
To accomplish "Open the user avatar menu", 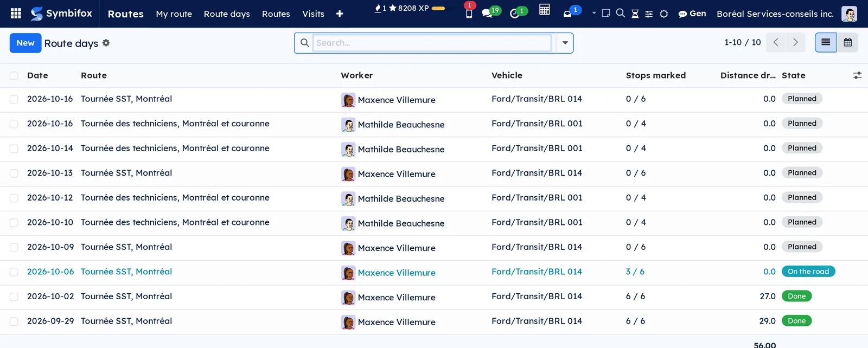I will click(849, 14).
